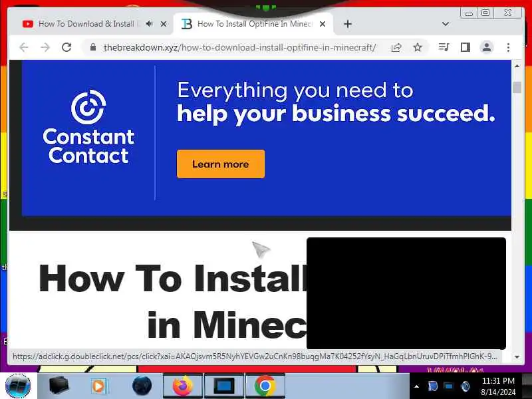The image size is (532, 399).
Task: Toggle the Chrome side panel
Action: coord(465,47)
